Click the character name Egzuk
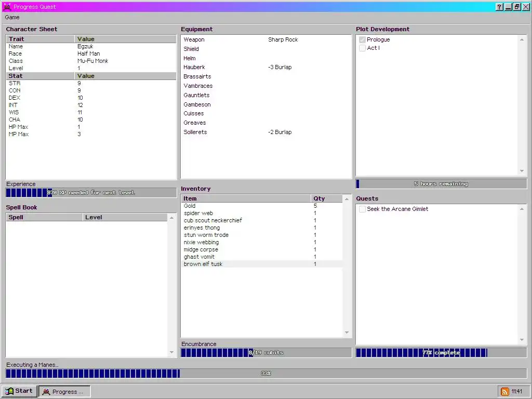Screen dimensions: 532x399 [86, 46]
